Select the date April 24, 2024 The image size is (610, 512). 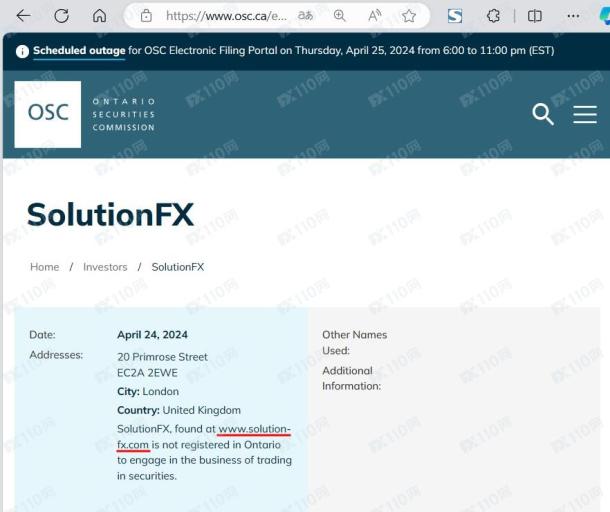pyautogui.click(x=152, y=335)
